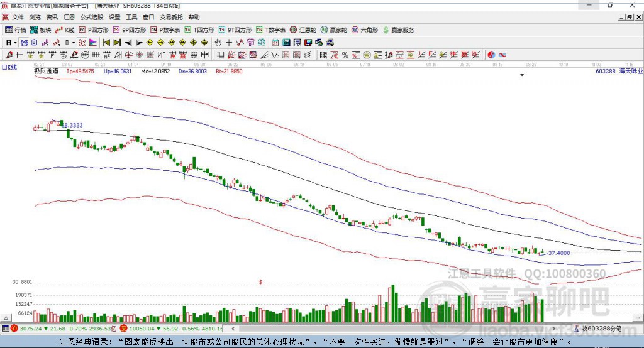Click the horizontal scrollbar left arrow
Screen dimensions: 644x348
[x=233, y=329]
